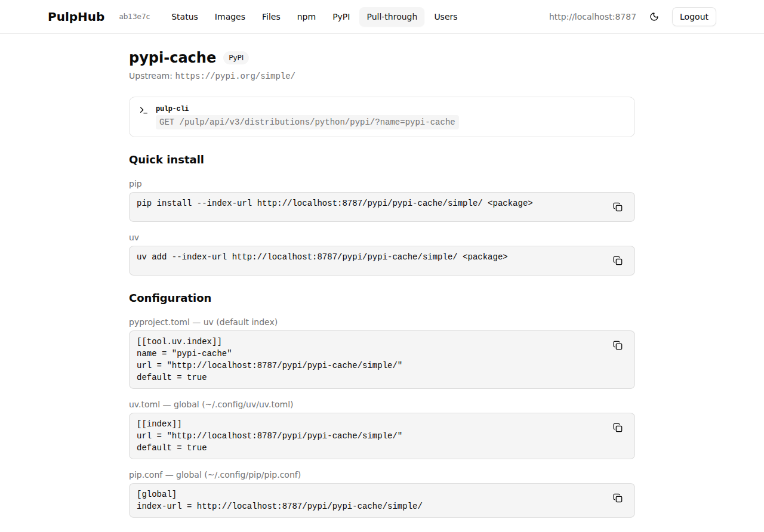Viewport: 764px width, 532px height.
Task: Switch to the Status tab
Action: 184,17
